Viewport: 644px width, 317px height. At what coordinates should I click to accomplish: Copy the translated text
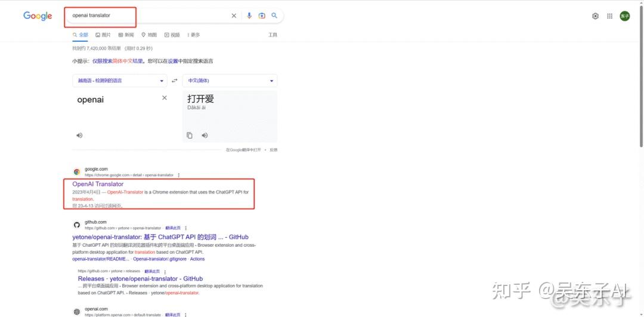coord(190,135)
